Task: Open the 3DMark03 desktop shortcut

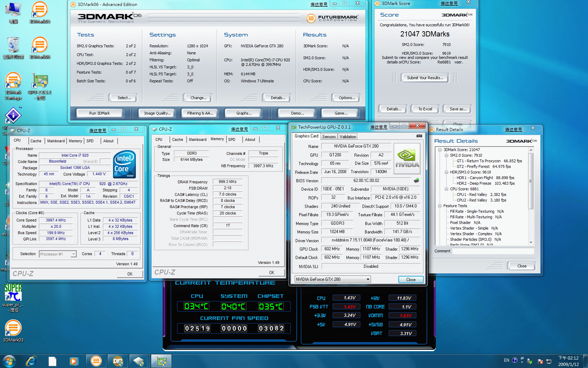Action: [13, 331]
